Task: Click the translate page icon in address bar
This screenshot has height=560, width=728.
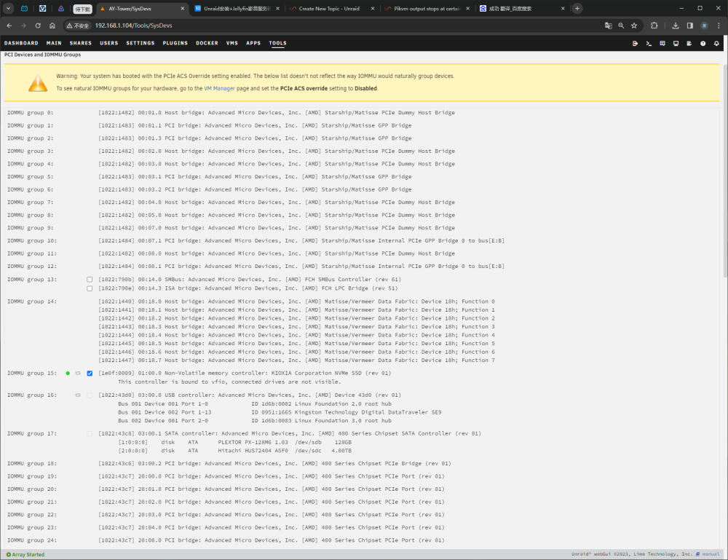Action: 608,25
